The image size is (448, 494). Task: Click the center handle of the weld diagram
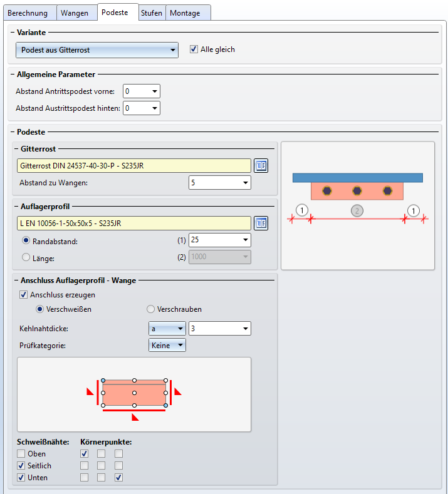tap(134, 393)
